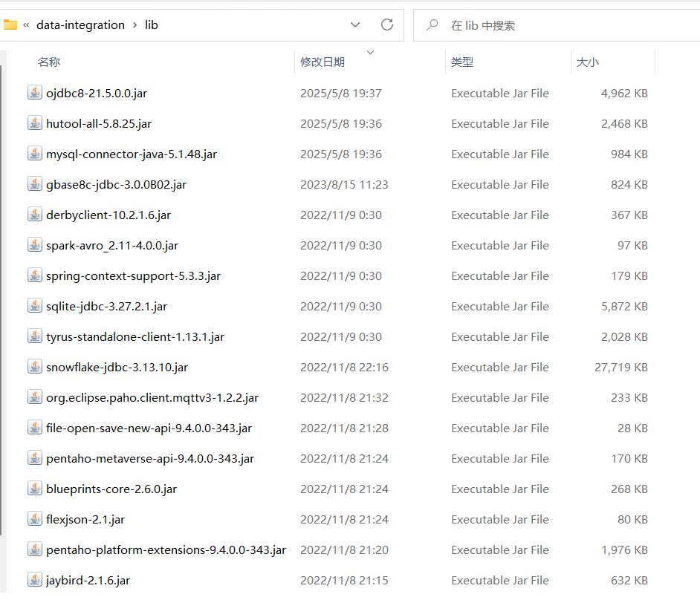Click the magnifier search icon

pos(432,25)
